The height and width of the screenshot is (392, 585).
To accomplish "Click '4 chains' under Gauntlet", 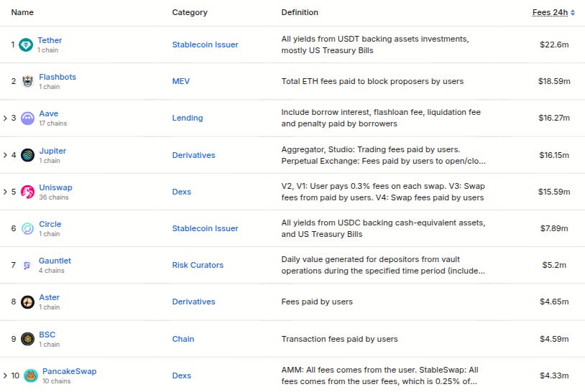I will (52, 271).
